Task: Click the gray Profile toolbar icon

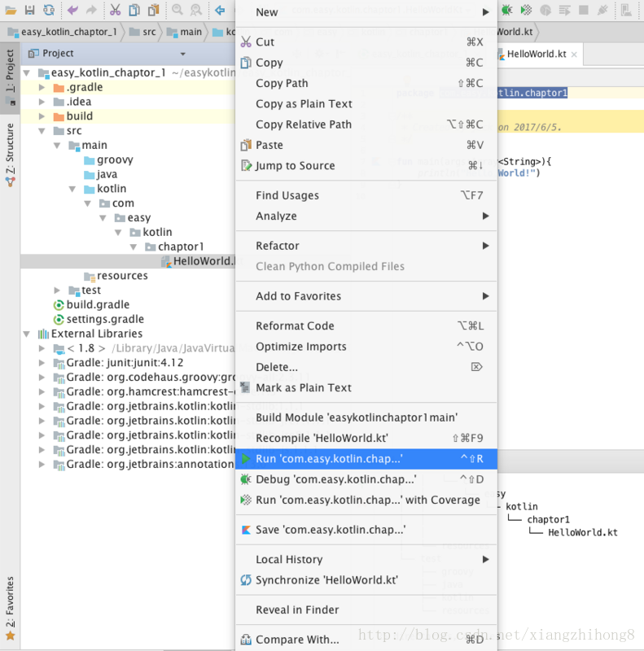Action: (545, 10)
